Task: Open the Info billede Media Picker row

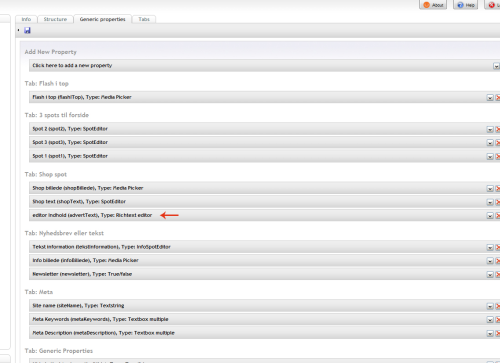Action: [264, 260]
